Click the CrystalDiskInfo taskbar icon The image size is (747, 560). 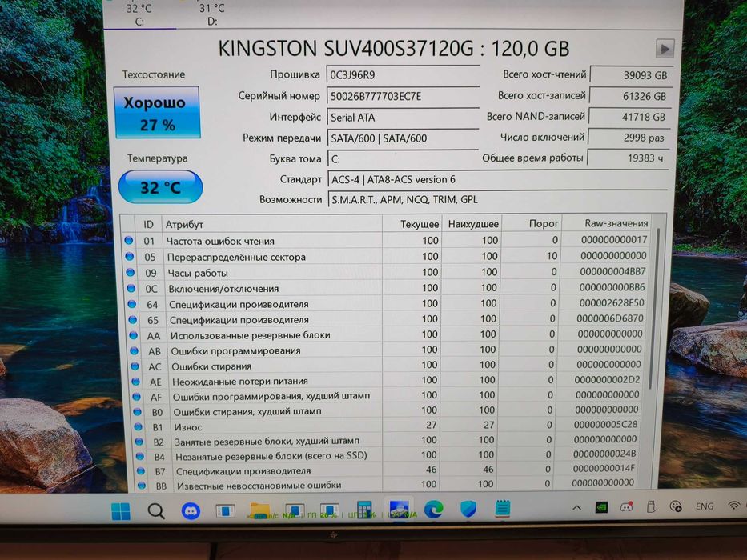click(x=399, y=510)
